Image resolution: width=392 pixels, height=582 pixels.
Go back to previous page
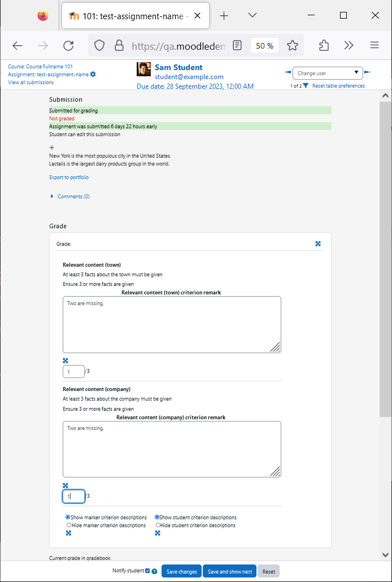[x=18, y=46]
